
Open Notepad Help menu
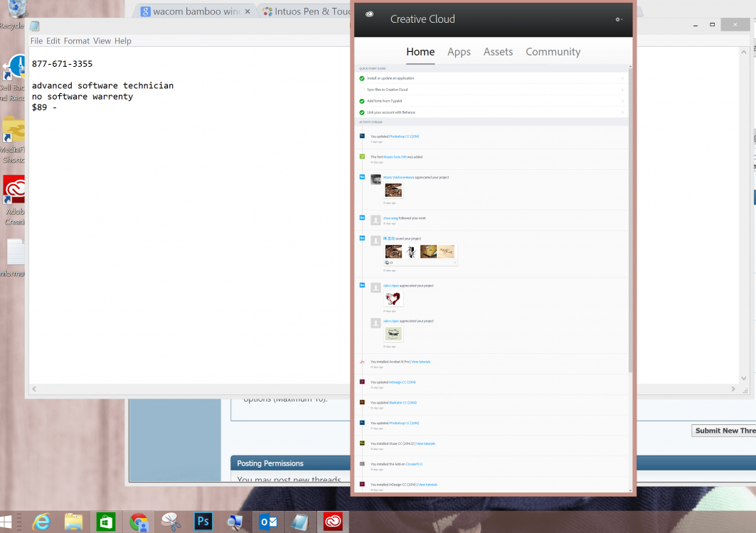pos(122,41)
